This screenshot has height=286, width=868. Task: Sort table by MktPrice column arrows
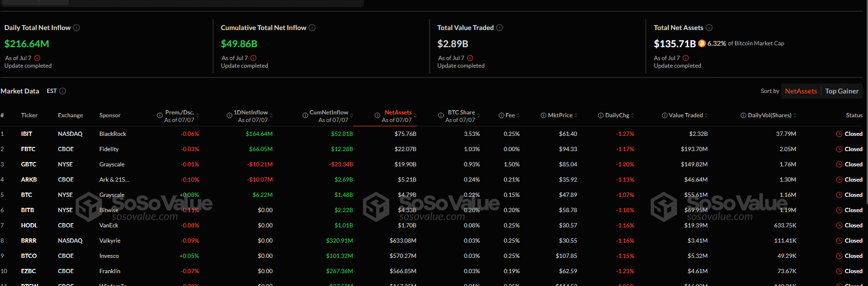tap(576, 115)
